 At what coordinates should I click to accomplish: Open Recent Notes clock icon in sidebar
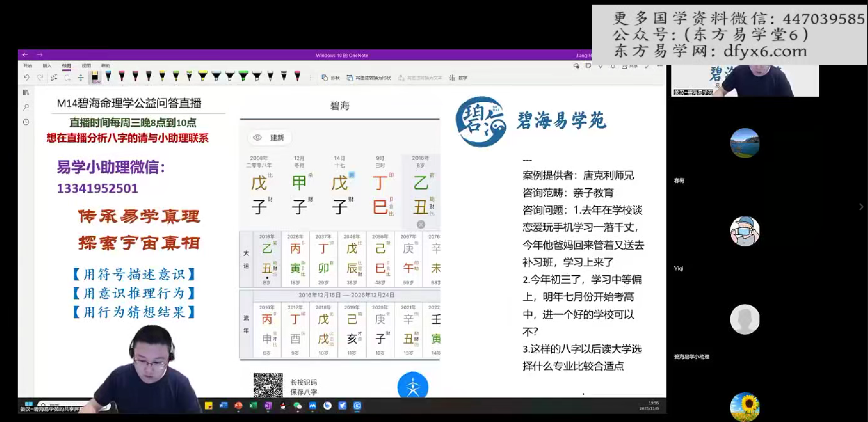pos(26,122)
